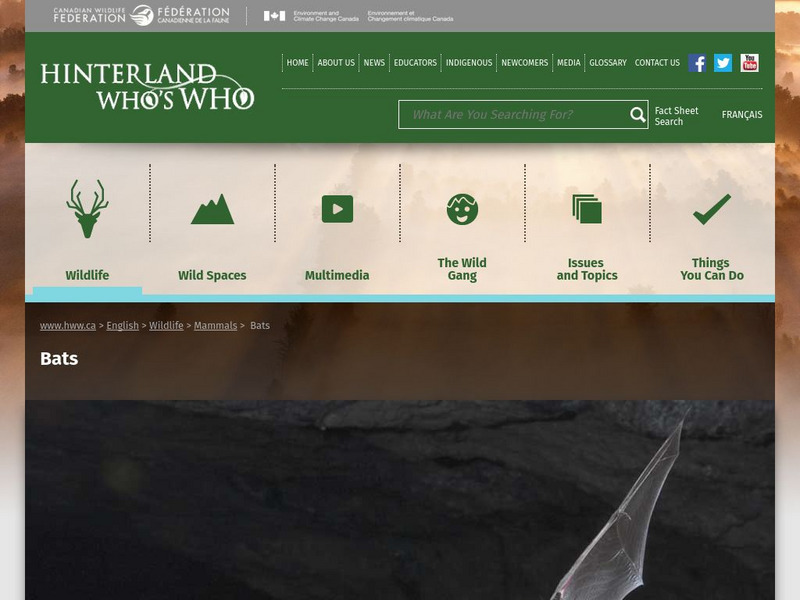Open the NEWCOMERS navigation entry

click(526, 62)
